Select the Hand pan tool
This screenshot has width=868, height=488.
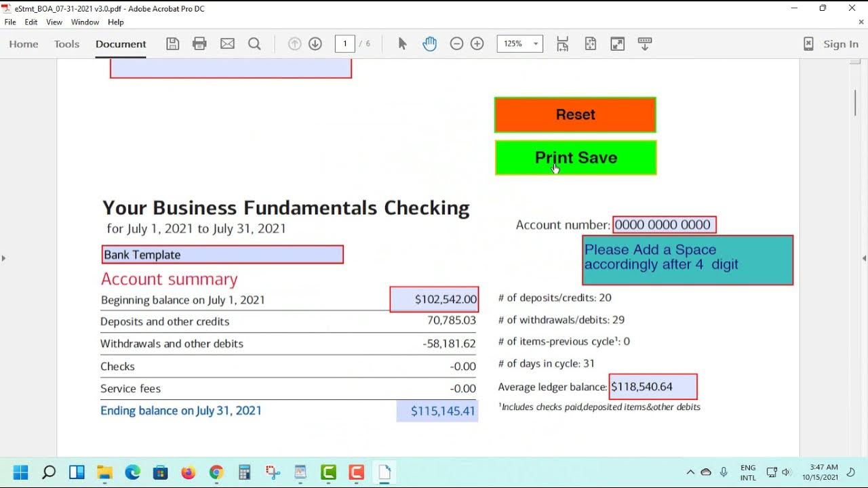(x=429, y=44)
